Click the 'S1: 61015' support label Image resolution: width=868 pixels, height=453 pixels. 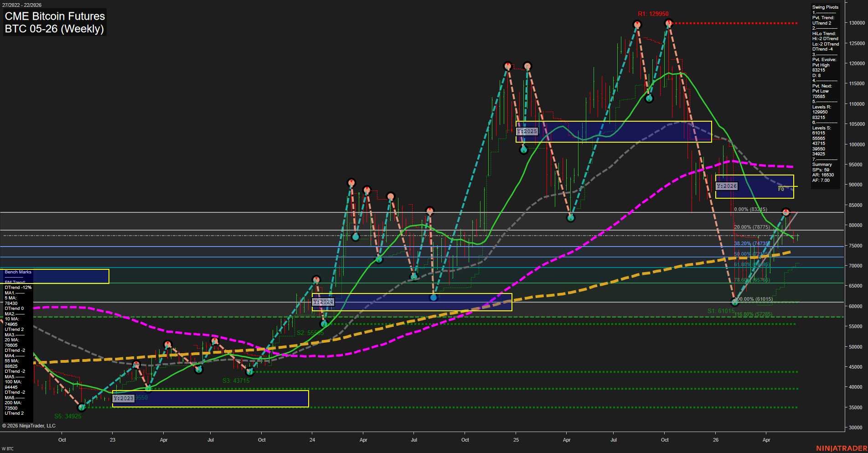tap(721, 311)
